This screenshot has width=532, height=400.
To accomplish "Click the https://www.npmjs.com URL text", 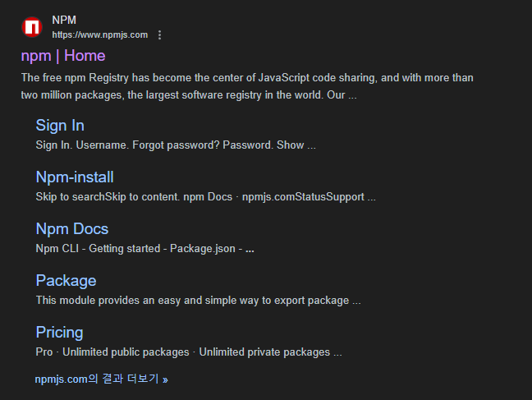I will pos(99,35).
